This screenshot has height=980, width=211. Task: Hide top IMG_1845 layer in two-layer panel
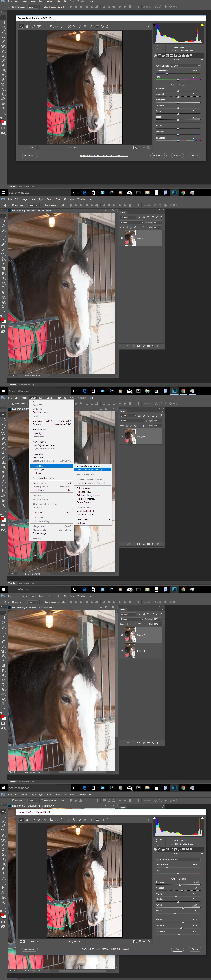(x=122, y=635)
